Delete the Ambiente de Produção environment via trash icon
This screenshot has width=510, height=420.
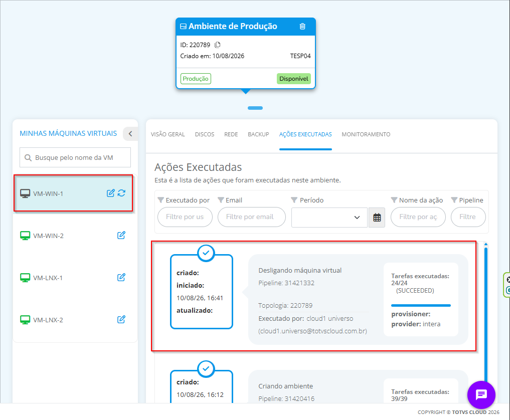(x=302, y=27)
